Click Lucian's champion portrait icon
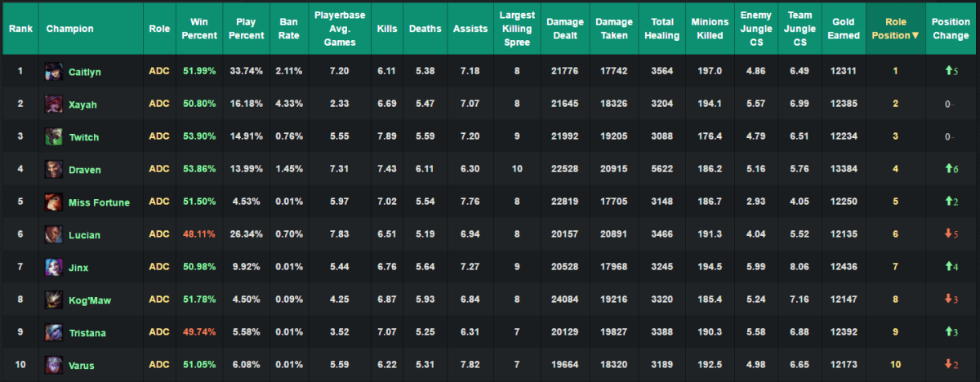Screen dimensions: 980x382 click(x=54, y=234)
